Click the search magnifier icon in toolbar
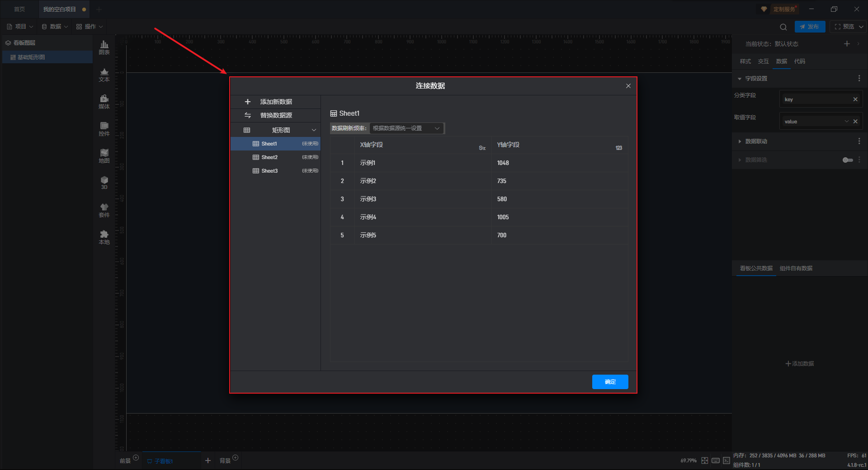 pyautogui.click(x=783, y=27)
